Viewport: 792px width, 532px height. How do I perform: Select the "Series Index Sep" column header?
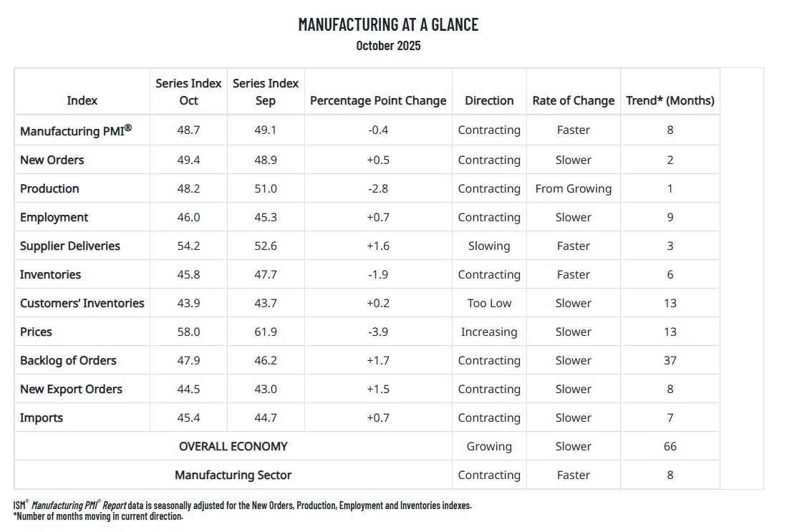266,92
